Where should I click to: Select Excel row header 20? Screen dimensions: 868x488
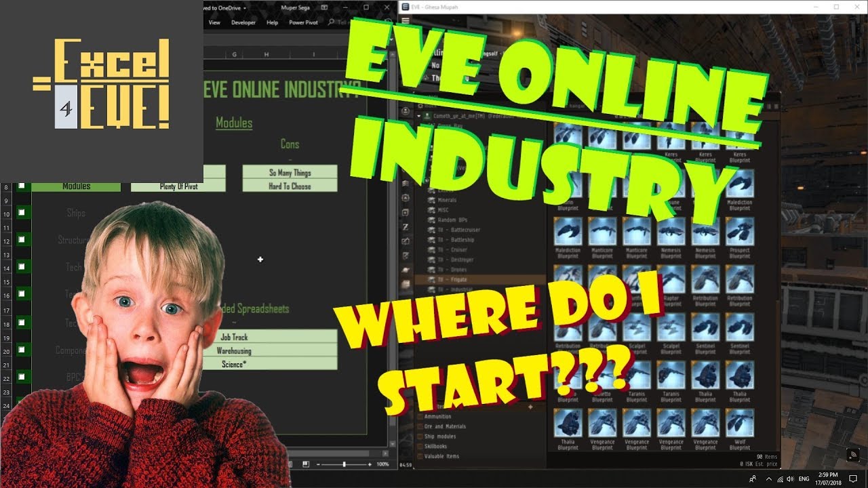point(6,352)
